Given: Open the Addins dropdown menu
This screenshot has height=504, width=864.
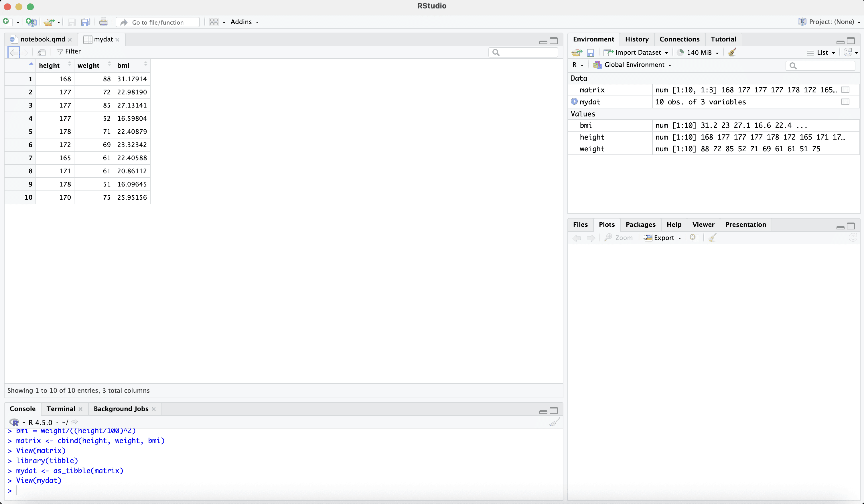Looking at the screenshot, I should [x=244, y=22].
